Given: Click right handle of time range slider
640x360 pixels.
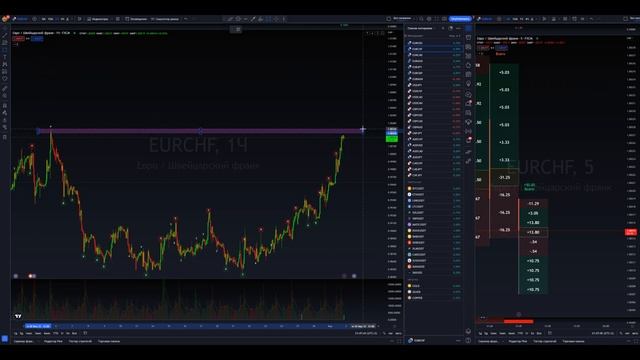Looking at the screenshot, I should pyautogui.click(x=363, y=326).
